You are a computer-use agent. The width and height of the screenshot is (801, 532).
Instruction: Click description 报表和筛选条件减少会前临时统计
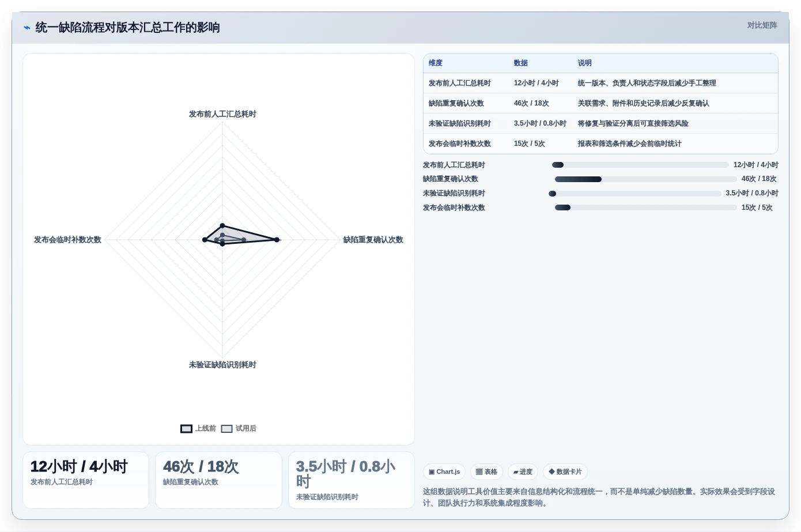[630, 144]
